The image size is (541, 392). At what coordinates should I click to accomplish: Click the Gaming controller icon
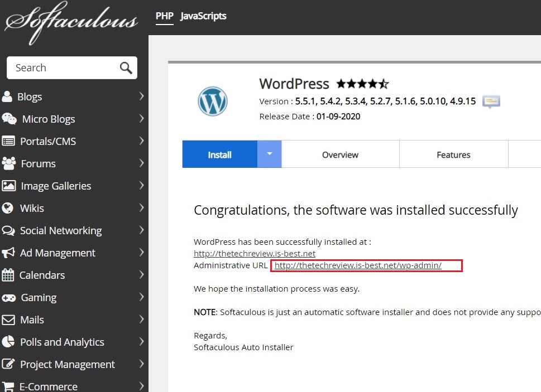(8, 298)
